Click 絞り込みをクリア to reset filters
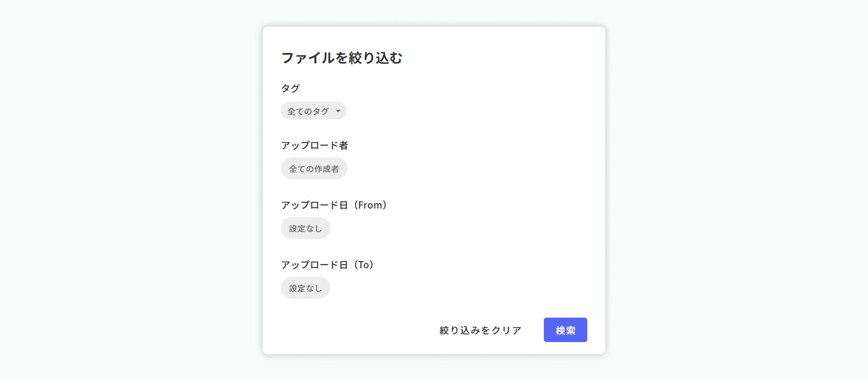This screenshot has height=381, width=868. [x=480, y=330]
